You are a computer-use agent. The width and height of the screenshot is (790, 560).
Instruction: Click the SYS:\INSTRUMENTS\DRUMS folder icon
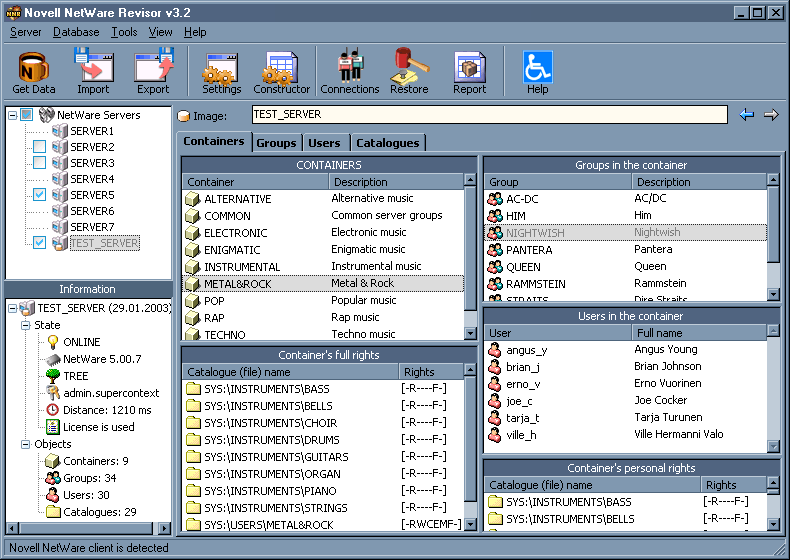(x=193, y=440)
